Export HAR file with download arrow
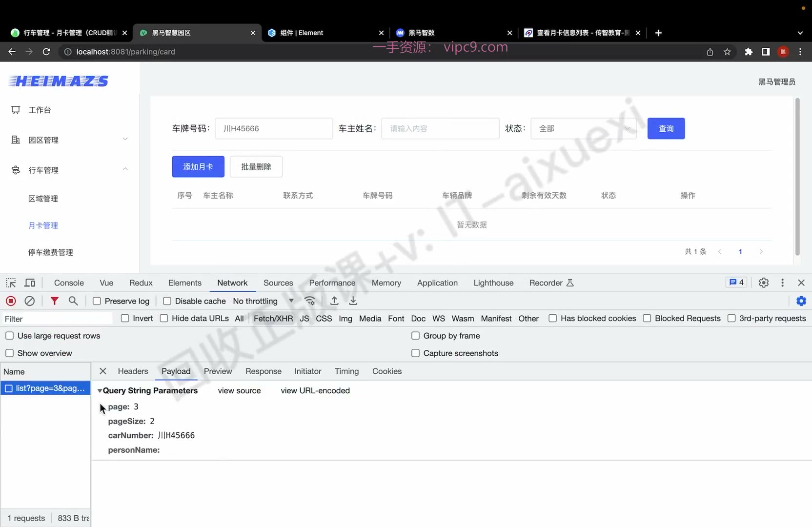812x527 pixels. 353,301
